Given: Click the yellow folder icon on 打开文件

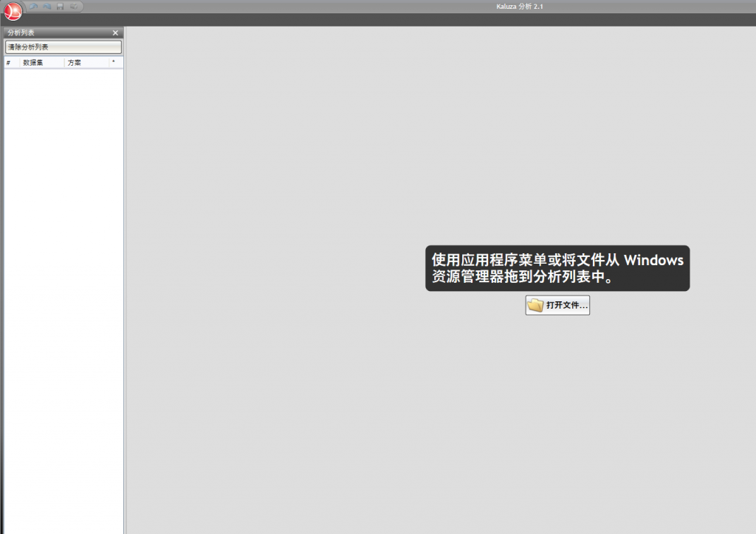Looking at the screenshot, I should (x=535, y=305).
